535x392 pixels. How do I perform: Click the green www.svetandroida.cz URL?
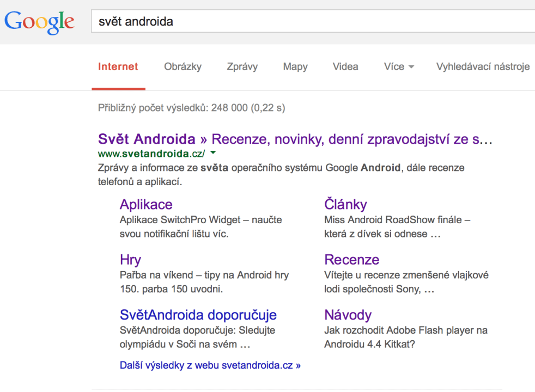pyautogui.click(x=151, y=154)
